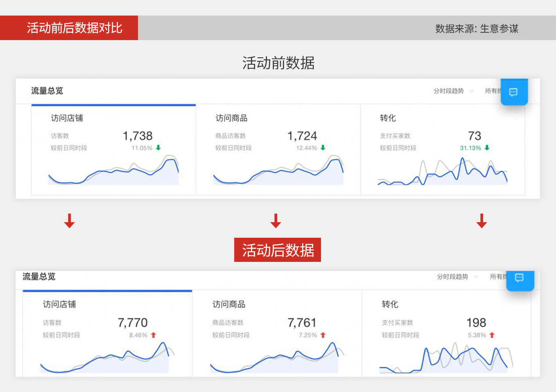Screen dimensions: 556x392
Task: Switch to 流量总览 in the lower dashboard
Action: (x=39, y=277)
